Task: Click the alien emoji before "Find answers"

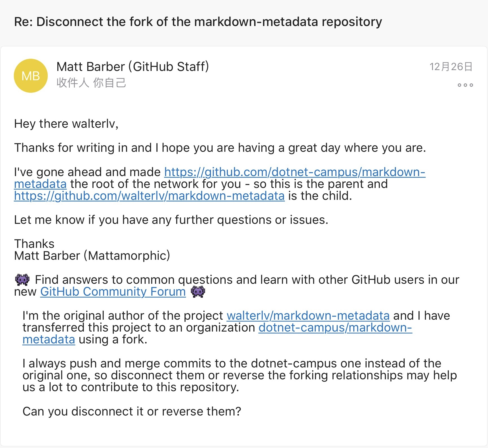Action: (22, 280)
